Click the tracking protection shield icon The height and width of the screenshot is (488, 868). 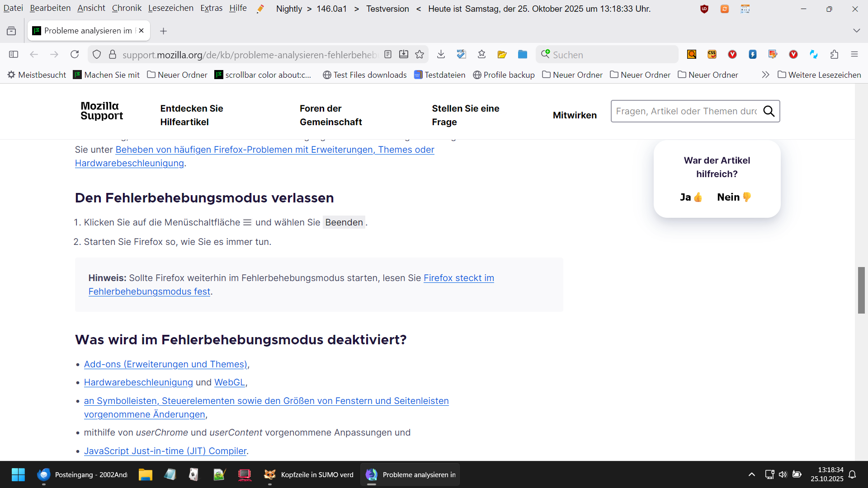[x=97, y=55]
